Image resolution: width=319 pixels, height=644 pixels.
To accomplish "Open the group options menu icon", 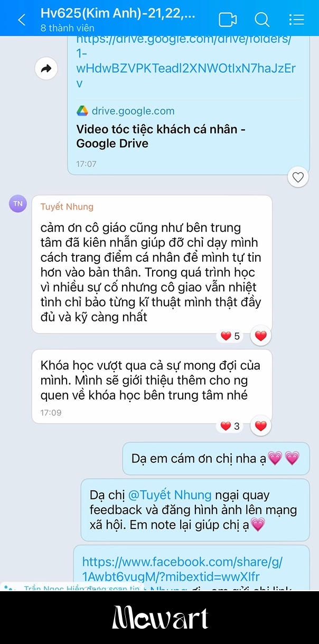I will click(297, 20).
